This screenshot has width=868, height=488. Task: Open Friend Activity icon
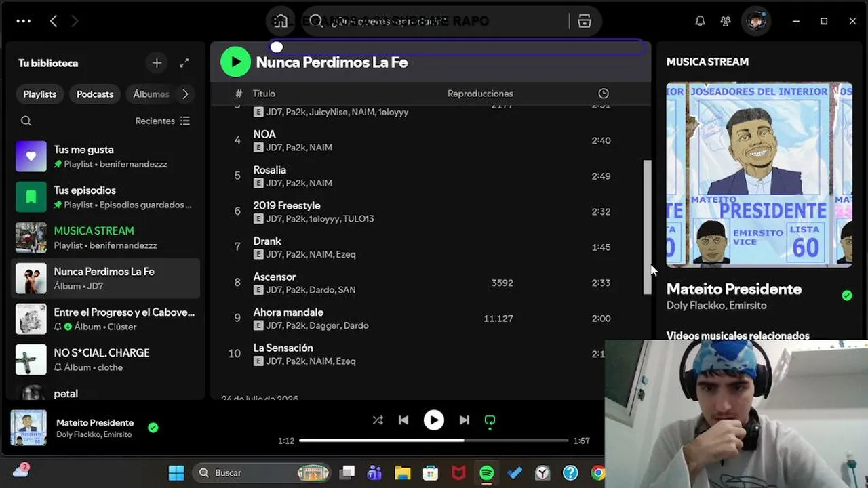click(726, 21)
